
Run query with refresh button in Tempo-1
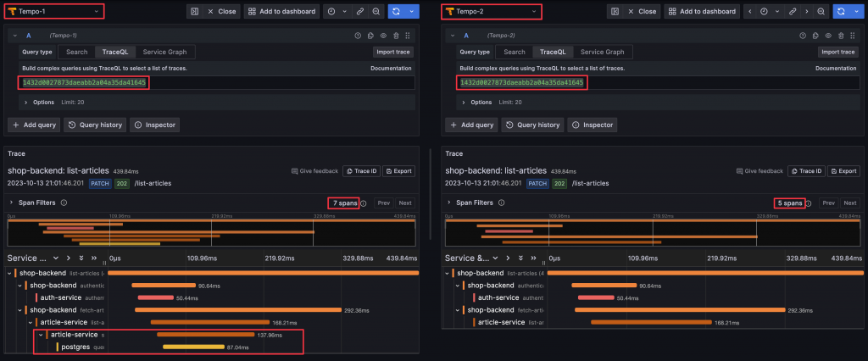click(x=396, y=11)
